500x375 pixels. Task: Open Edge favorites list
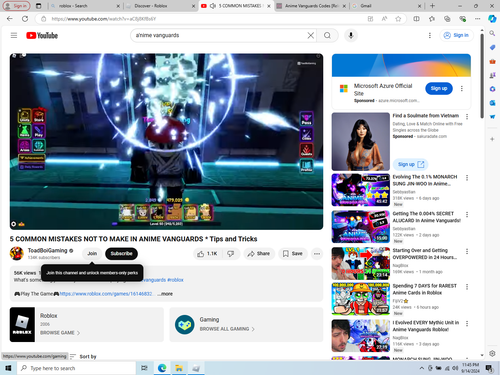pos(432,19)
